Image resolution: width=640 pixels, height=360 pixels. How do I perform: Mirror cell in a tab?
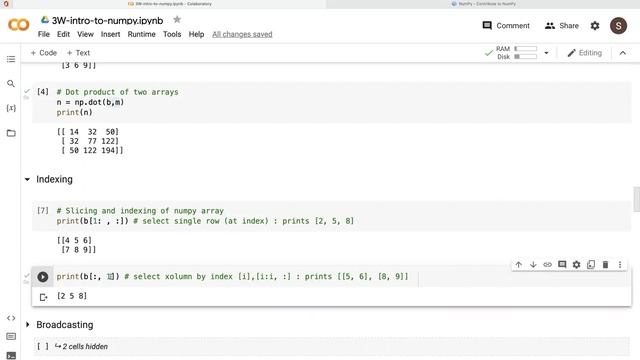(x=591, y=264)
